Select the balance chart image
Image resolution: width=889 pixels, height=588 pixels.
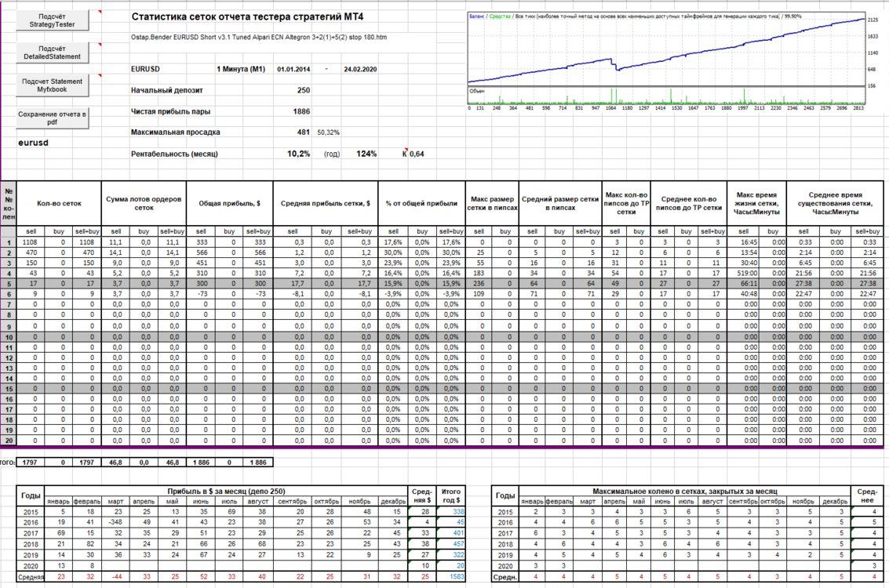point(672,61)
